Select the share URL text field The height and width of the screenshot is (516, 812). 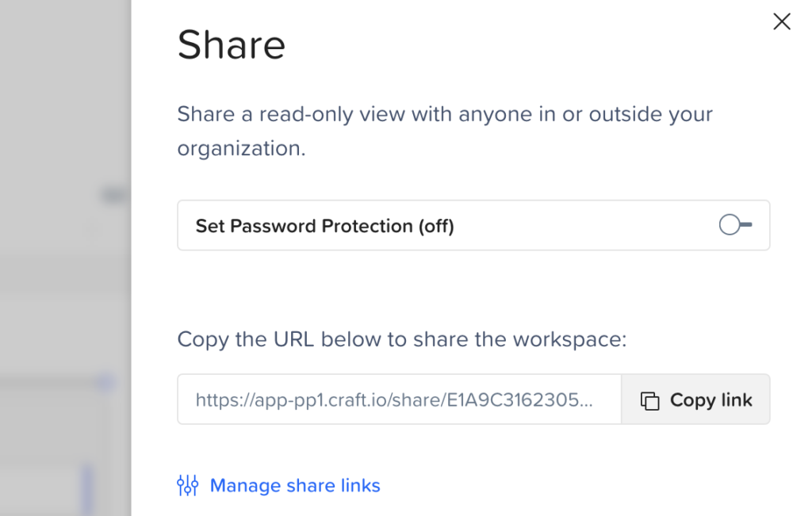point(400,399)
